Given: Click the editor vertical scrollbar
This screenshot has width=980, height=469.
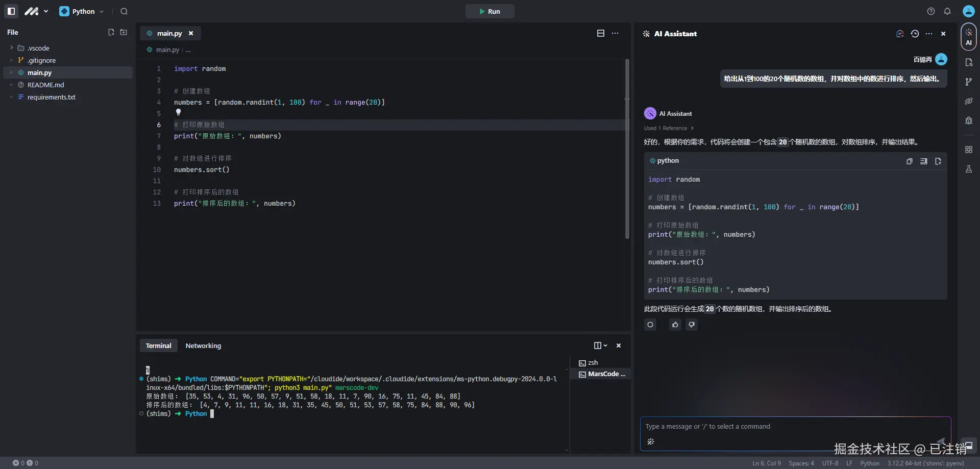Looking at the screenshot, I should [x=627, y=149].
